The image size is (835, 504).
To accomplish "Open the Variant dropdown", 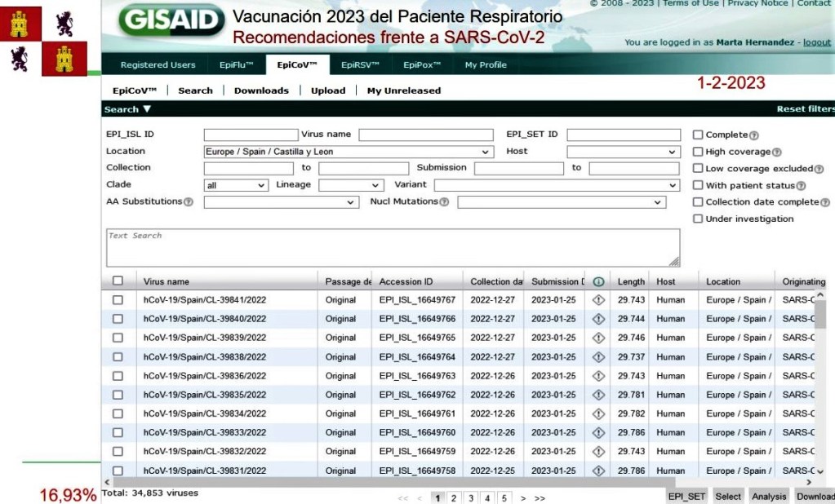I will [x=557, y=185].
